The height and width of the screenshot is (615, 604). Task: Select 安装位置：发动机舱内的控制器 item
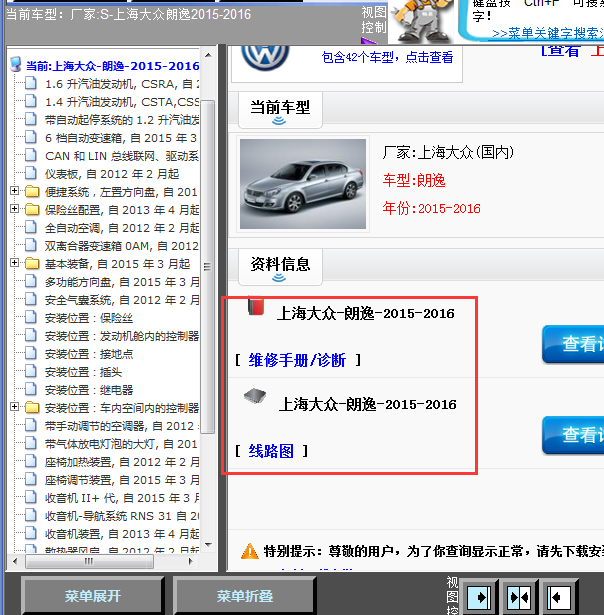pyautogui.click(x=122, y=336)
